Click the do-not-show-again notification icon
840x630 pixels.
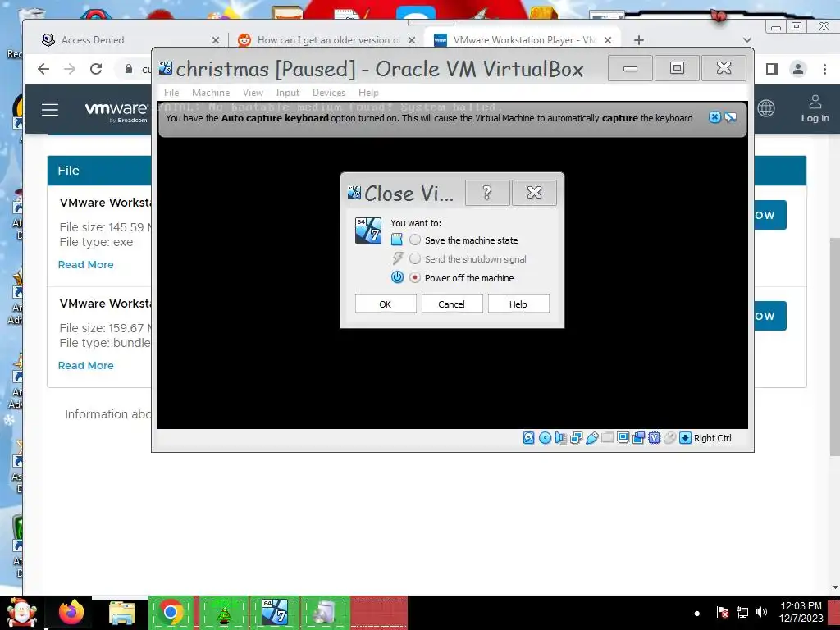(x=731, y=117)
